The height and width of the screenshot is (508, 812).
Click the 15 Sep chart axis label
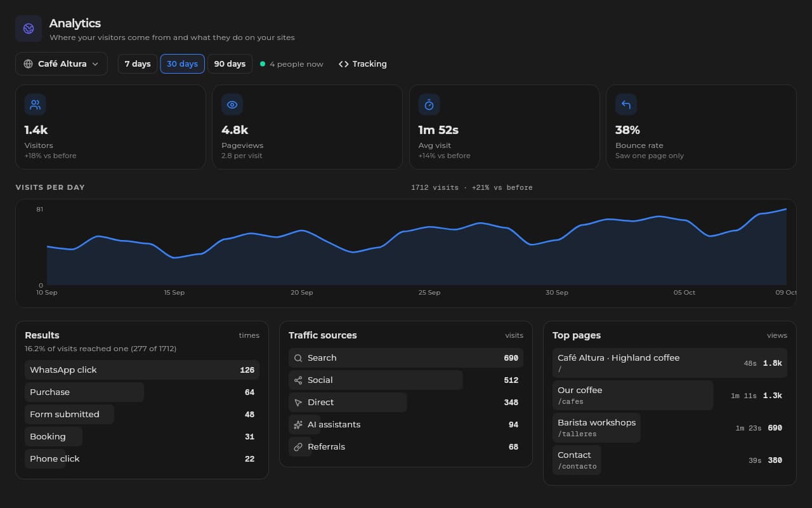point(174,293)
